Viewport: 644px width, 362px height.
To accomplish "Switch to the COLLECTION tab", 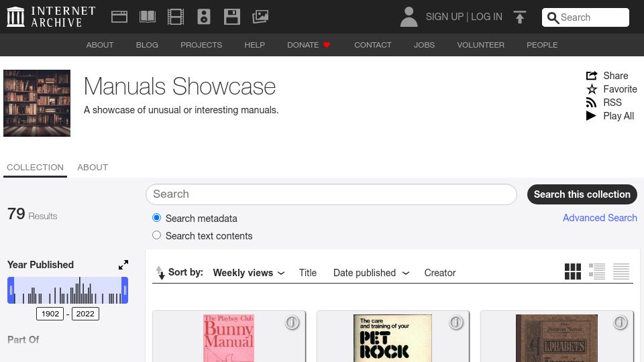I will tap(36, 168).
